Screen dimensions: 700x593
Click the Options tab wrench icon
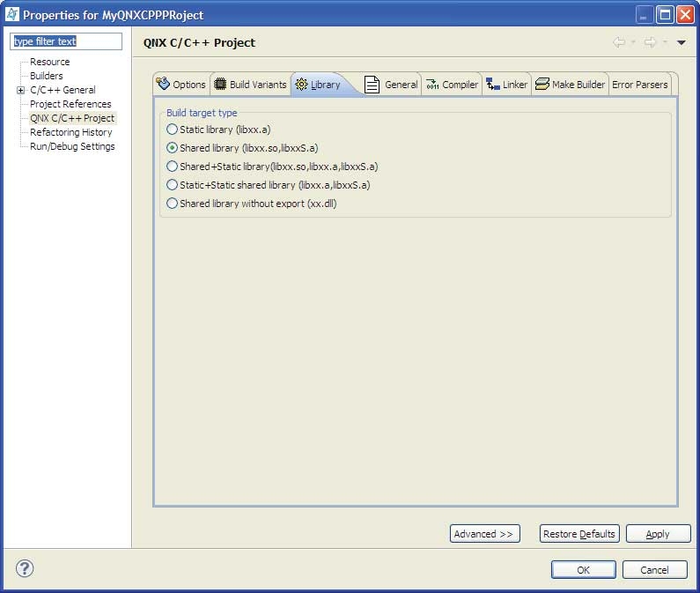click(163, 85)
